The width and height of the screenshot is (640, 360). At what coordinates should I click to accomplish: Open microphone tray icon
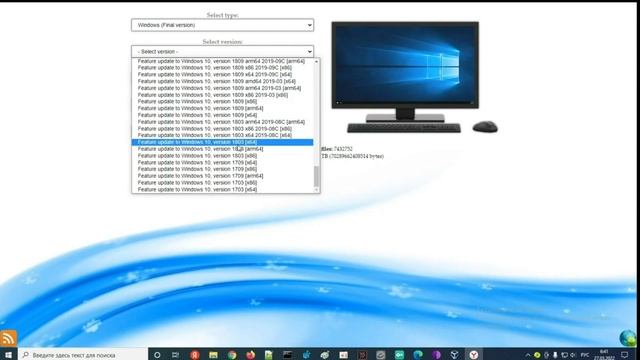click(555, 355)
